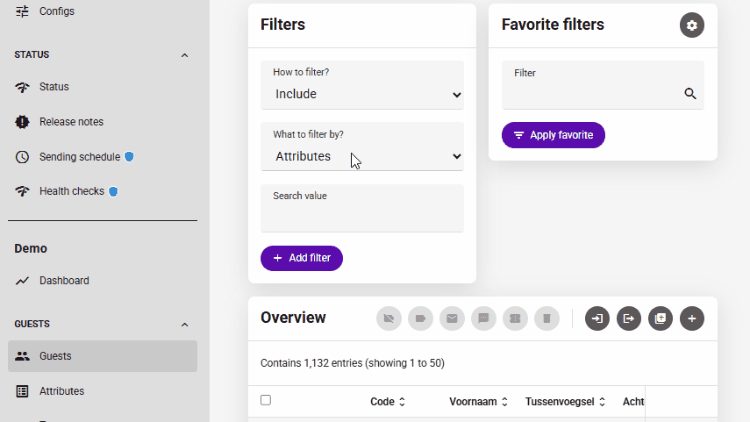Screen dimensions: 750x422
Task: Click the chat message icon in Overview
Action: tap(483, 319)
